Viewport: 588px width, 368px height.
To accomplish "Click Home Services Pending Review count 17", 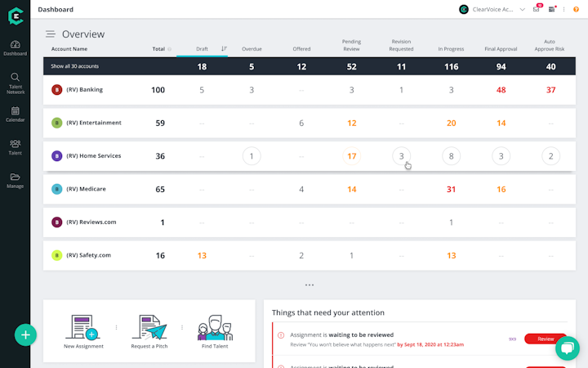I will click(351, 156).
